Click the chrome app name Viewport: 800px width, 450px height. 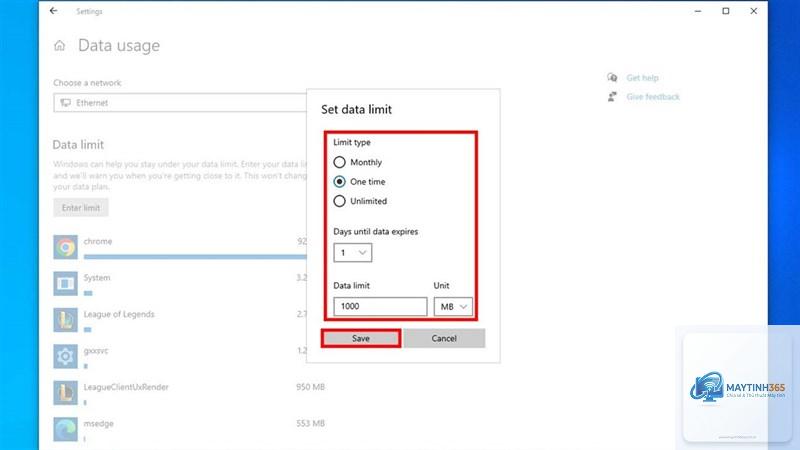98,241
